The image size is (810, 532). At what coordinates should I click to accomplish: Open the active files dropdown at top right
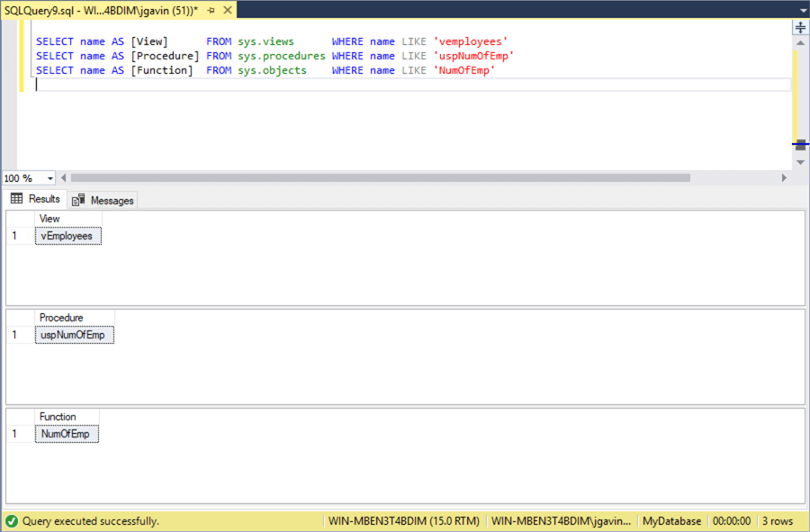coord(804,11)
